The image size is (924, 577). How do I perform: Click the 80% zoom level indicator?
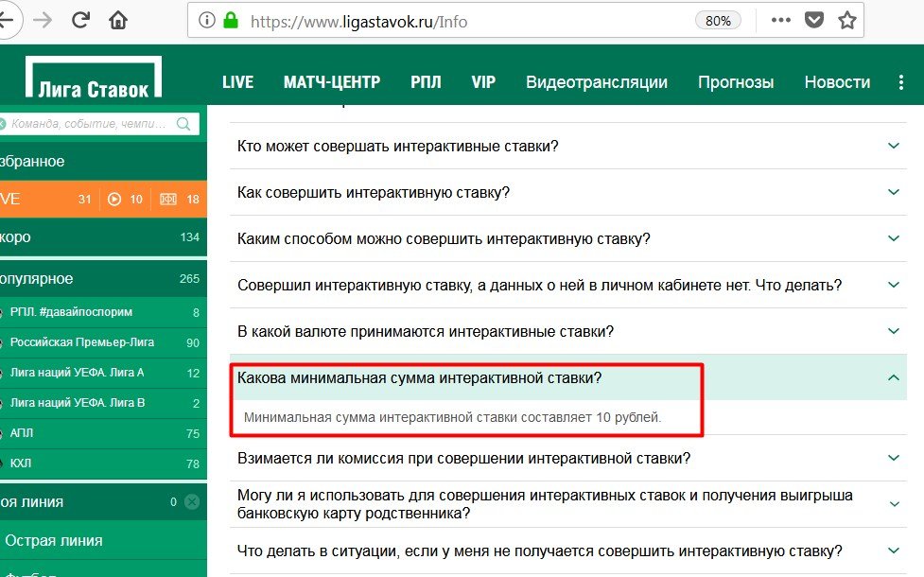click(x=718, y=21)
